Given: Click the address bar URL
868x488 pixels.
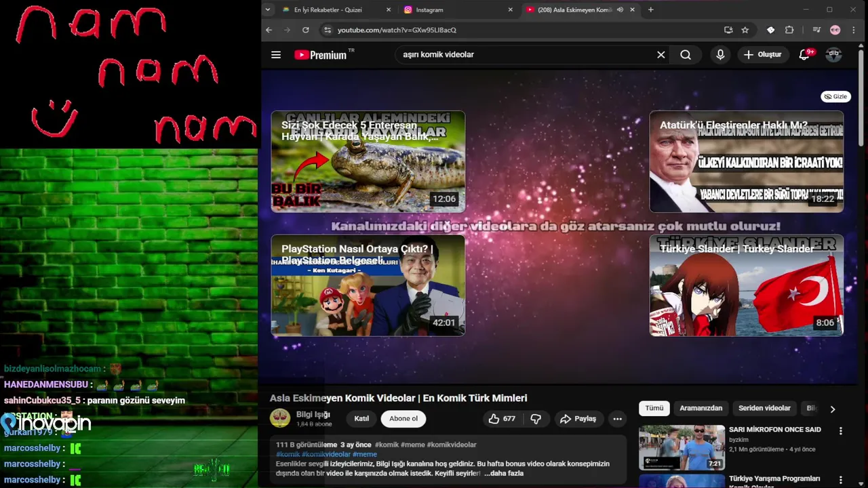Looking at the screenshot, I should point(397,30).
